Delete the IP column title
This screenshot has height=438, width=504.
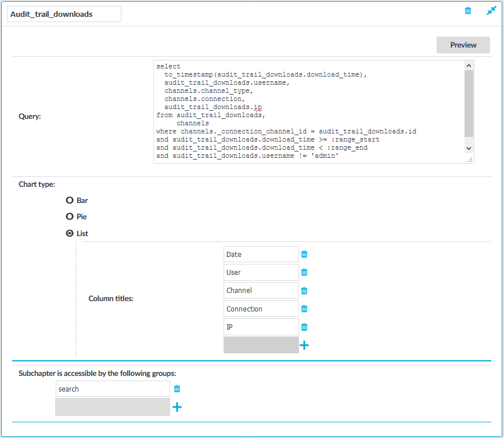[304, 327]
